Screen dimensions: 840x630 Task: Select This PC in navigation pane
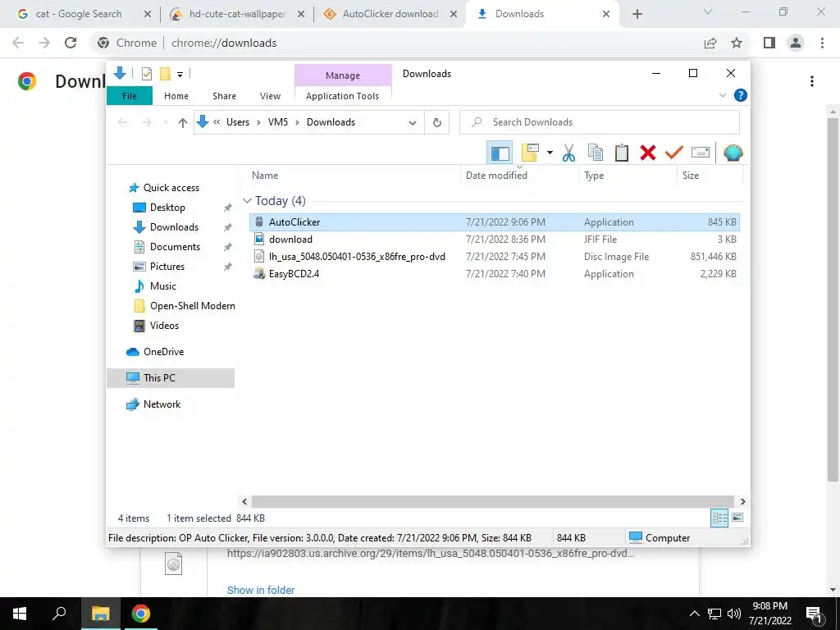pos(171,378)
